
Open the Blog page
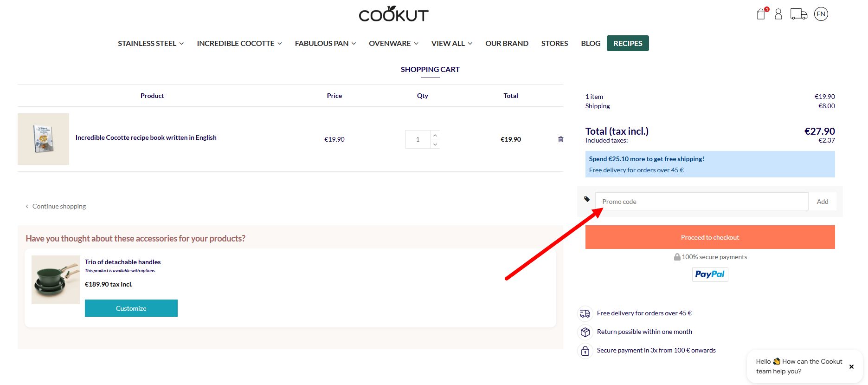point(591,43)
